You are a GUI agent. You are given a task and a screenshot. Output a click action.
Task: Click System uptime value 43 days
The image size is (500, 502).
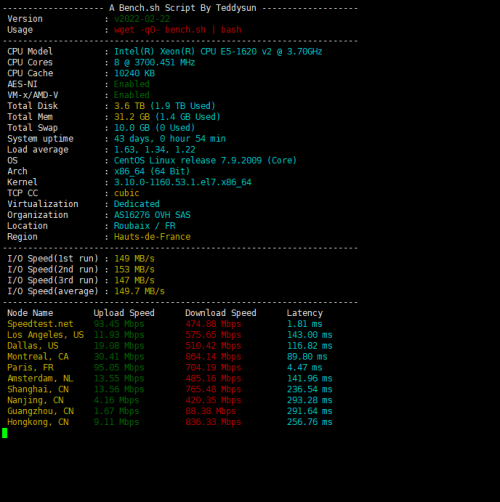pyautogui.click(x=170, y=139)
